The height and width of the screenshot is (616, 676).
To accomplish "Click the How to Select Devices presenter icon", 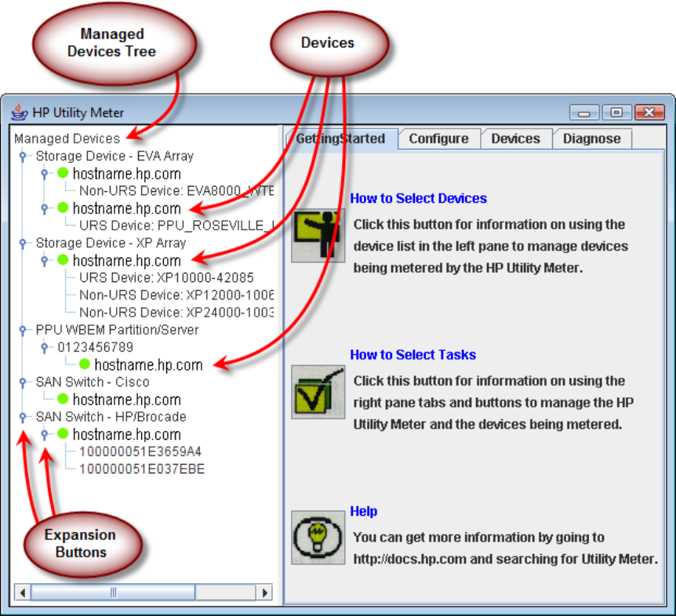I will tap(318, 235).
